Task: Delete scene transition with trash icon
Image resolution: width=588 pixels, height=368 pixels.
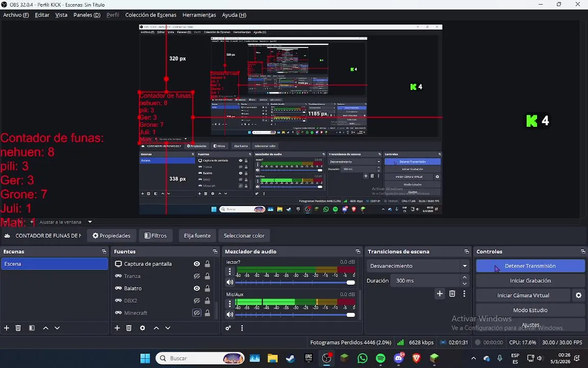Action: (452, 294)
